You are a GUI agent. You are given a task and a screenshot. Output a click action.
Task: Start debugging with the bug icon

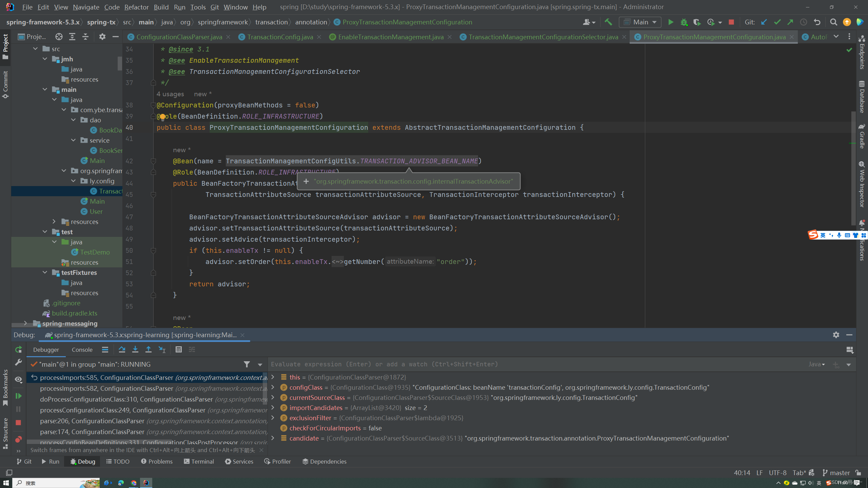point(684,22)
